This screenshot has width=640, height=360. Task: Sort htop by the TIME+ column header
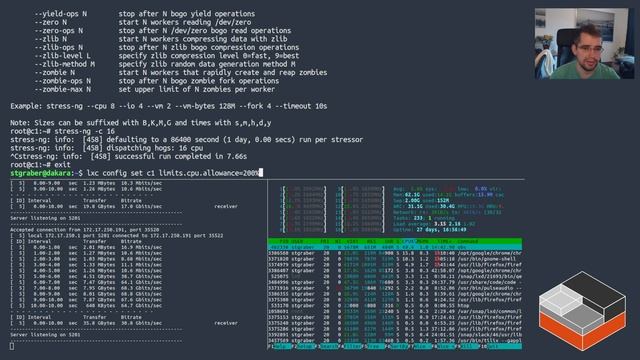(444, 241)
